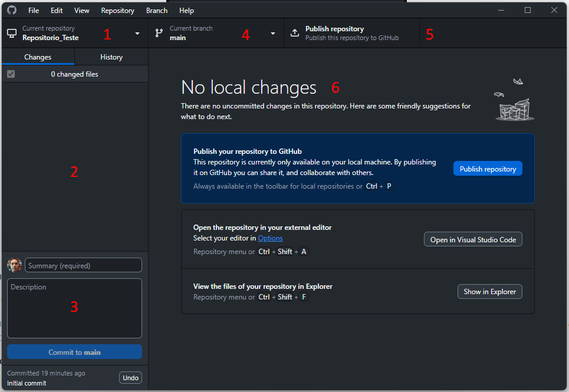Click the upload icon beside Publish repository
Screen dimensions: 569x392
(295, 34)
